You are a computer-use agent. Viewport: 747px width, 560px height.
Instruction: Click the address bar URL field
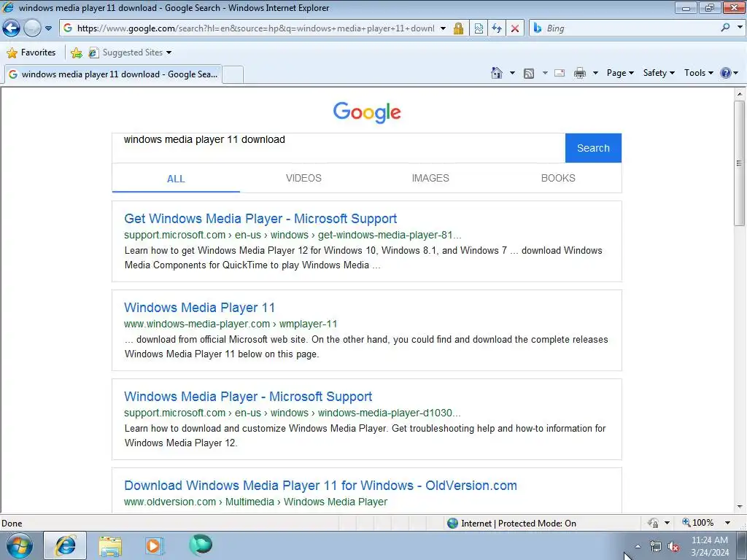click(255, 28)
